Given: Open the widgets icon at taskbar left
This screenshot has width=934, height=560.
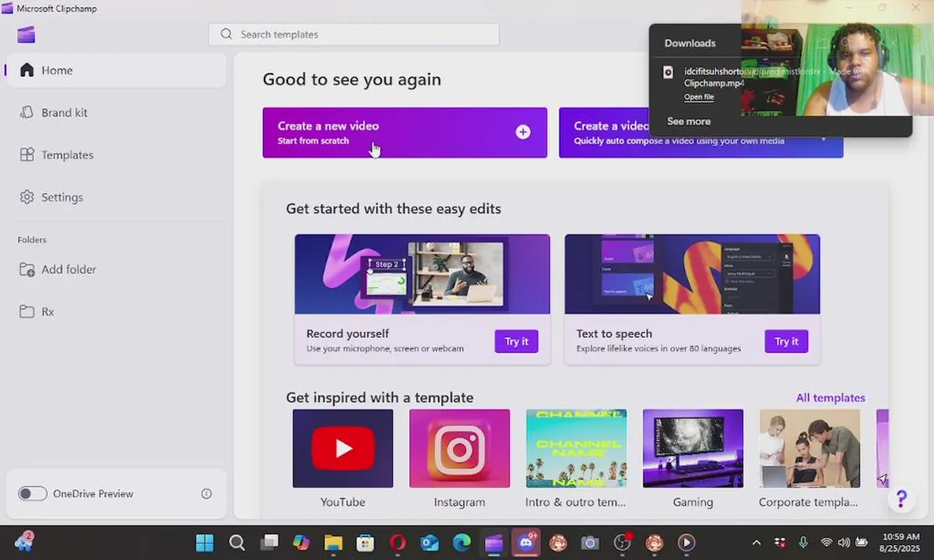Looking at the screenshot, I should coord(23,542).
